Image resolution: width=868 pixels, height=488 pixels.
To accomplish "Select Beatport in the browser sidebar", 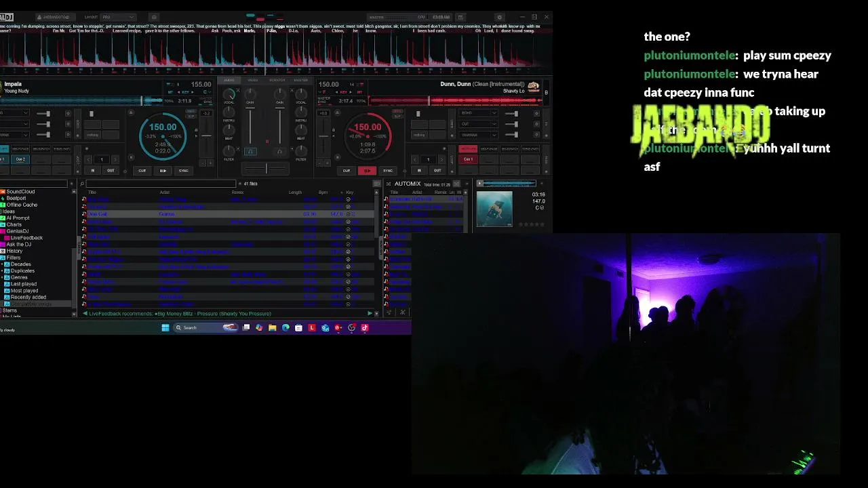I will (16, 198).
